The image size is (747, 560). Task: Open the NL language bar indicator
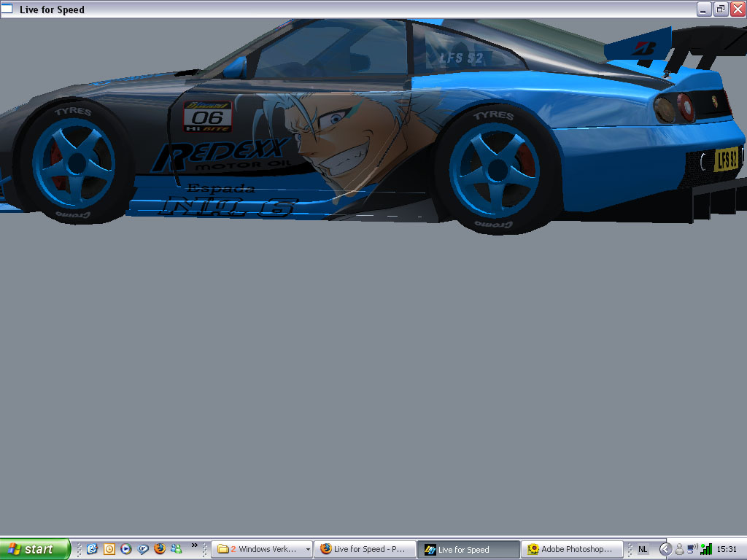pos(642,550)
